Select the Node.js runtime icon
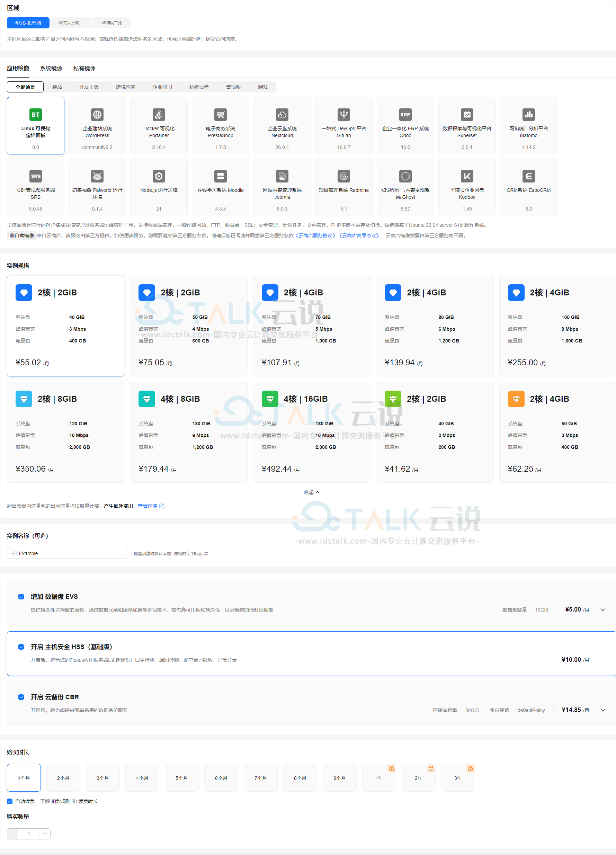Screen dimensions: 616x855 [x=159, y=176]
